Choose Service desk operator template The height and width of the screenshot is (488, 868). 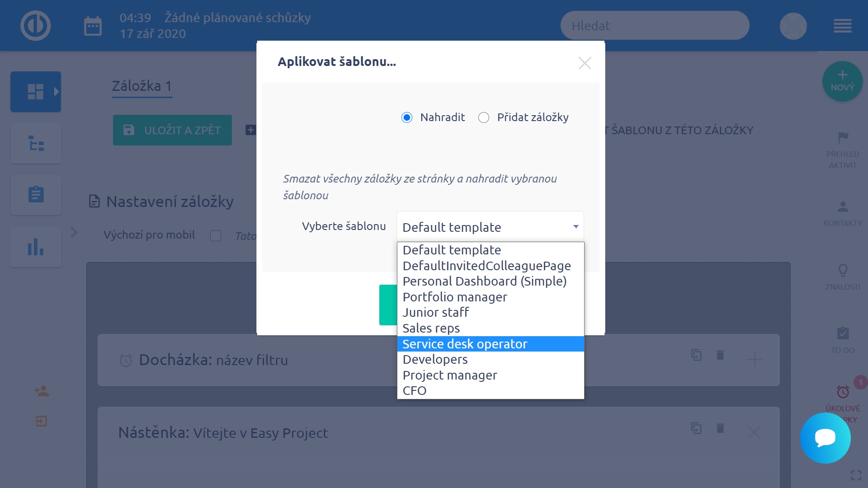point(465,344)
